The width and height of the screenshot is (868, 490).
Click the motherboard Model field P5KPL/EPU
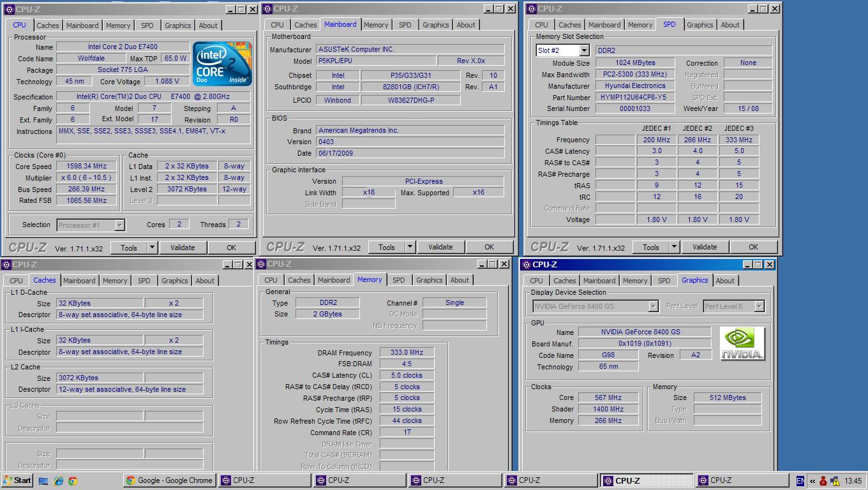click(376, 61)
